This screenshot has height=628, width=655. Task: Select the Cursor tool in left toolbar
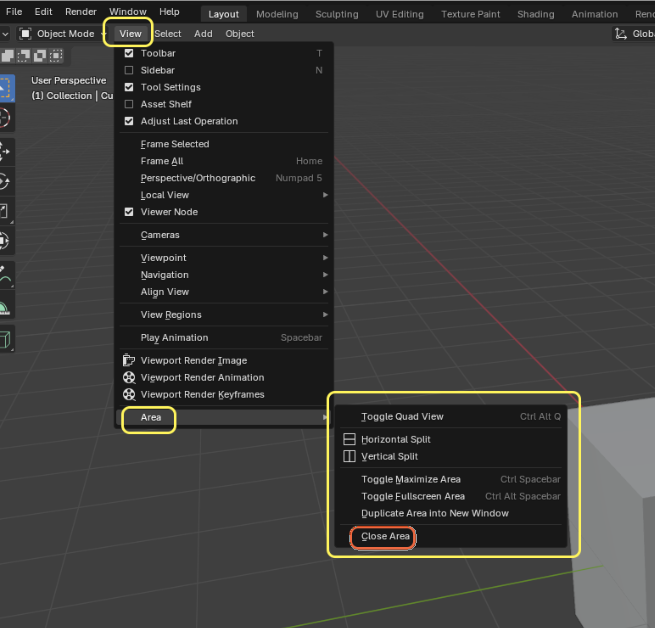coord(3,118)
